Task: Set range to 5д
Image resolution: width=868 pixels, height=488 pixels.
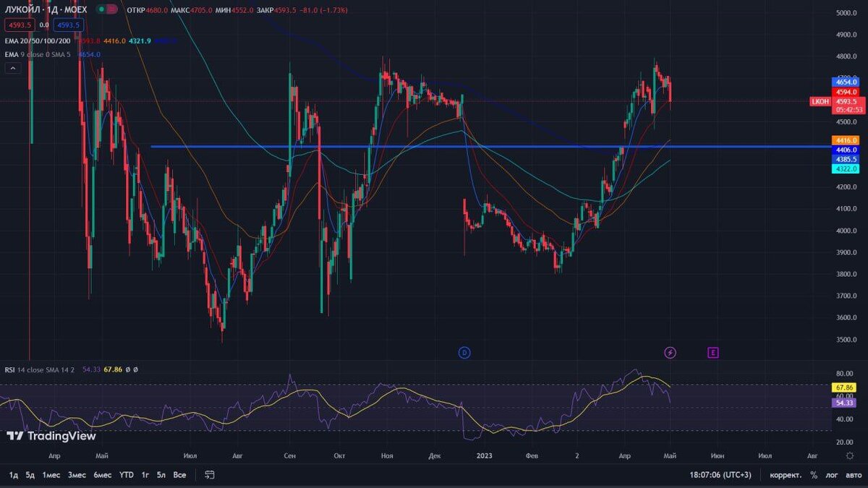Action: tap(30, 475)
